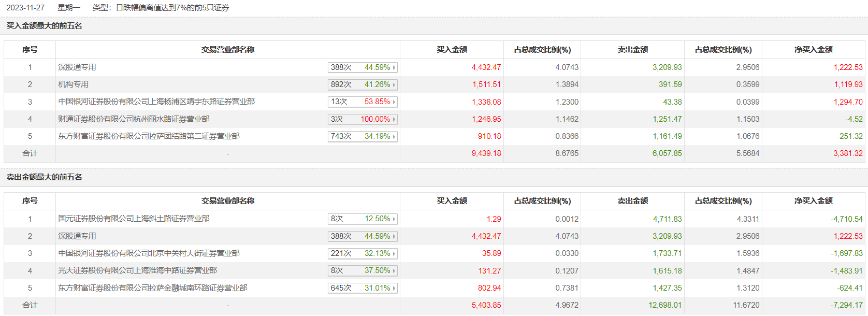868x316 pixels.
Task: Open 东方财富证券拉萨金融城南环路证券营业部 link
Action: (x=152, y=288)
